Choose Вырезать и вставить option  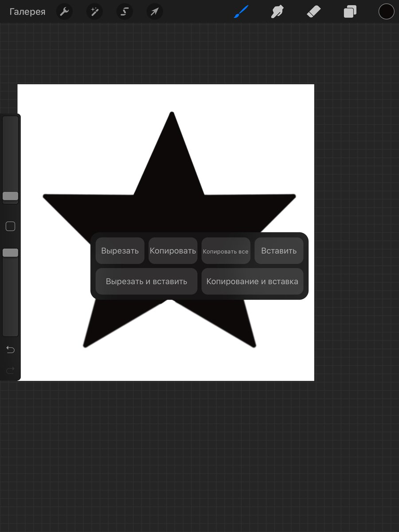(146, 282)
